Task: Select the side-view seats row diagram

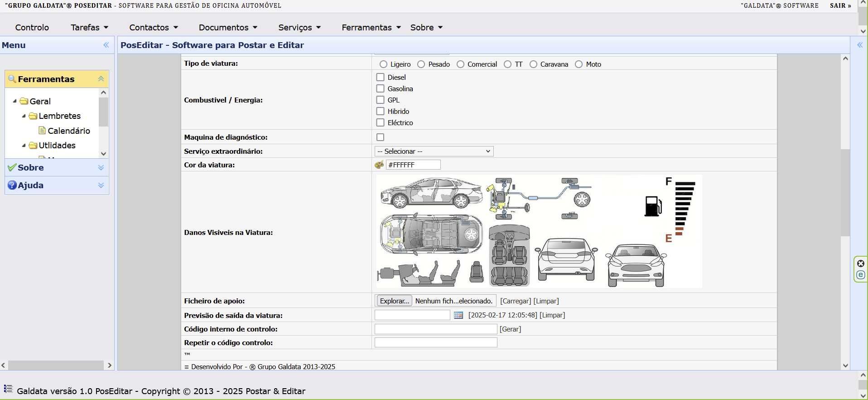Action: pos(420,273)
